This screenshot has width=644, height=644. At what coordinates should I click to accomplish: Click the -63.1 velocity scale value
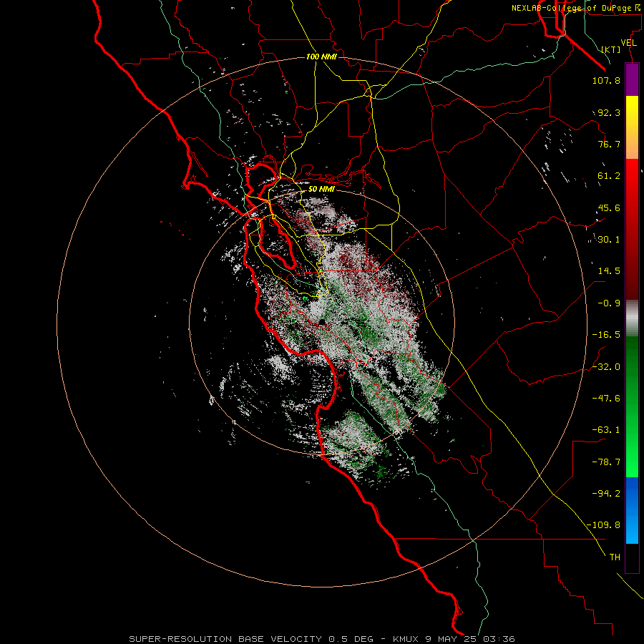click(x=606, y=430)
